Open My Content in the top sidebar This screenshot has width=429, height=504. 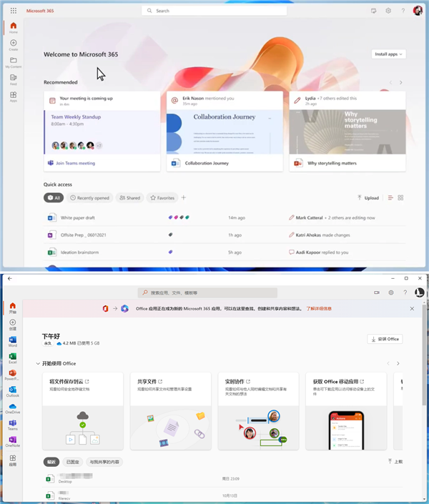point(13,62)
